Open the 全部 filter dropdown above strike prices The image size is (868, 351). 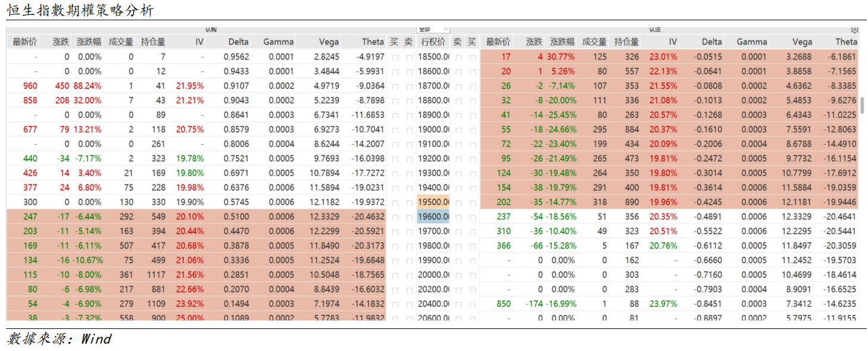[x=433, y=29]
